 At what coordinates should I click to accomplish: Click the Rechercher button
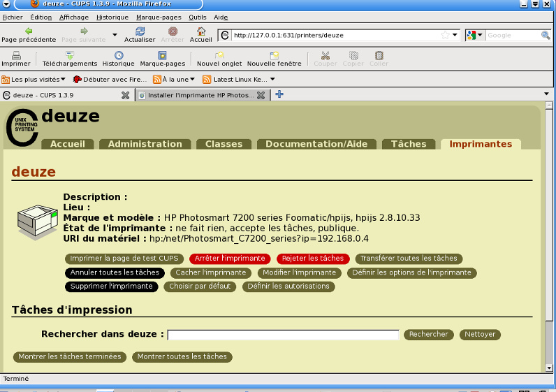pyautogui.click(x=429, y=335)
